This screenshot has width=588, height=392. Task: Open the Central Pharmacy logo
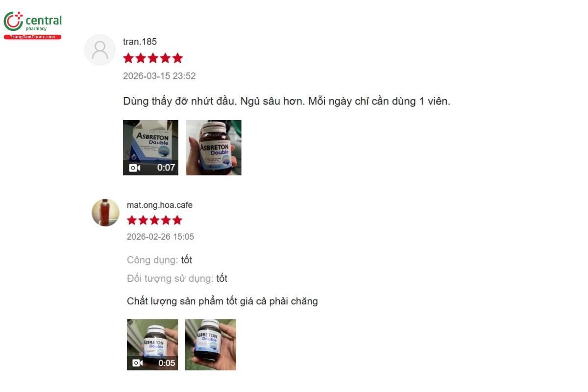(32, 25)
